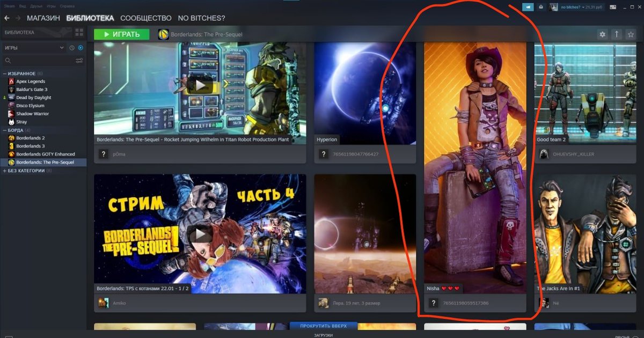644x338 pixels.
Task: Go forward with the right arrow
Action: click(18, 18)
